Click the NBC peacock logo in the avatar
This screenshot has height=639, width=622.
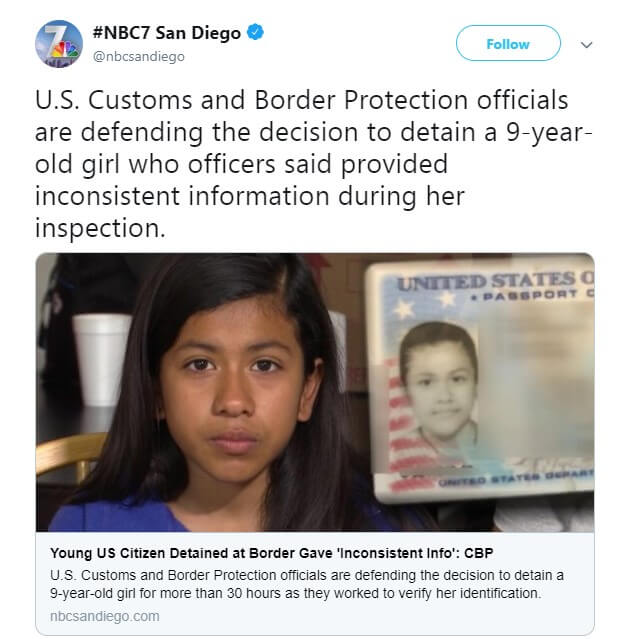(x=65, y=50)
